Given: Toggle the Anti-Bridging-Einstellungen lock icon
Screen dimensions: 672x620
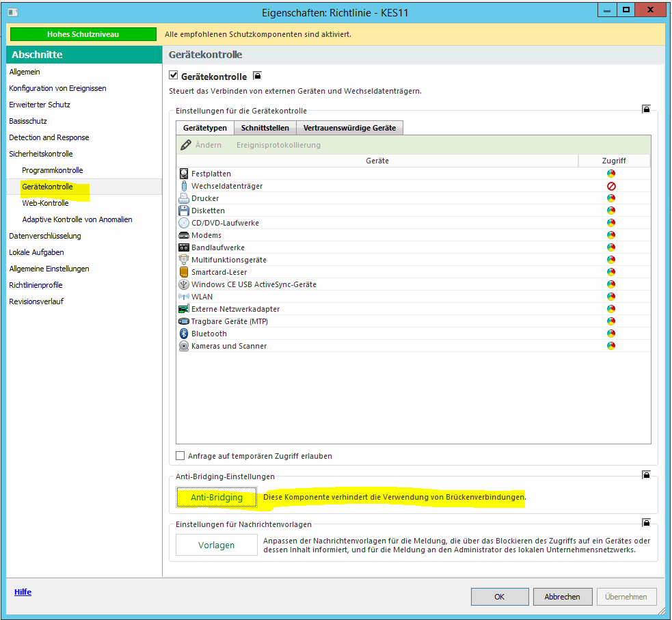Looking at the screenshot, I should click(x=645, y=474).
